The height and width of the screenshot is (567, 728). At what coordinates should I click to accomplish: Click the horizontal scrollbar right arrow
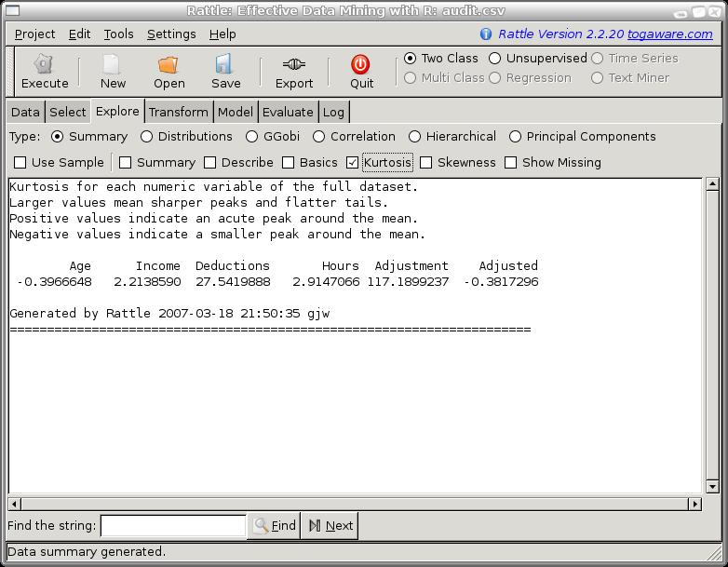[695, 504]
